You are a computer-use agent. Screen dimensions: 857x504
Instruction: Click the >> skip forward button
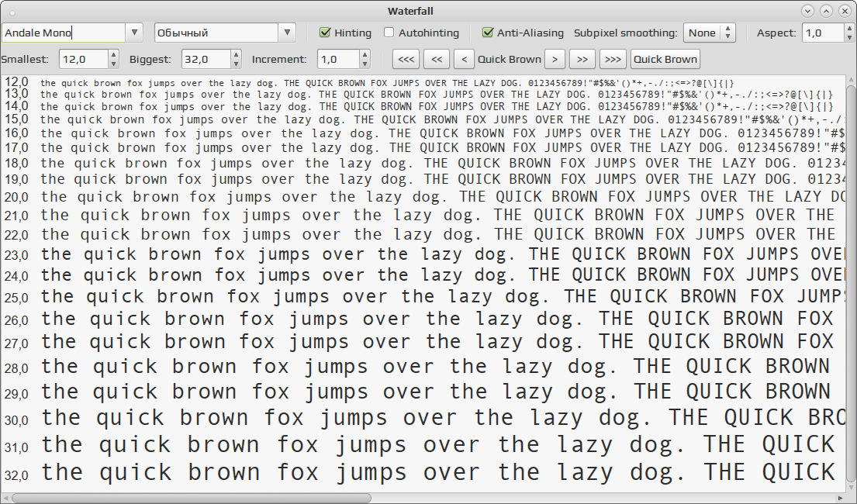[582, 59]
